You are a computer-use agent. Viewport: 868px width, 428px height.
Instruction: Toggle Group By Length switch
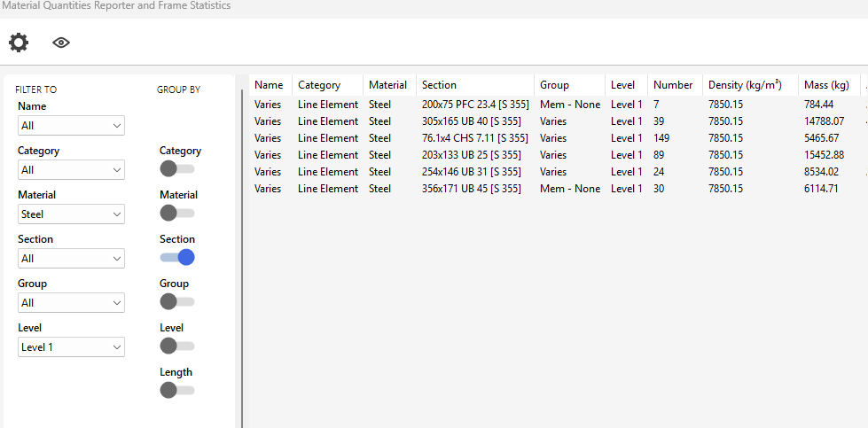[x=177, y=391]
